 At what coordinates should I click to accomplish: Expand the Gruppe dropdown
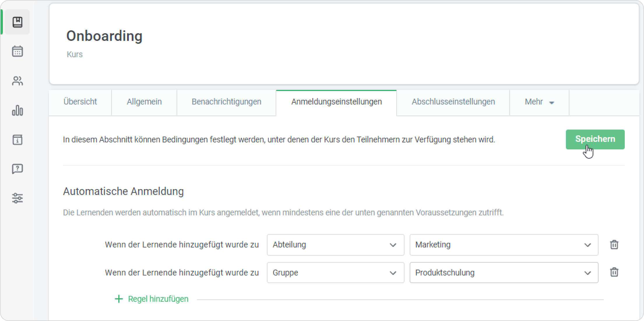click(x=335, y=273)
